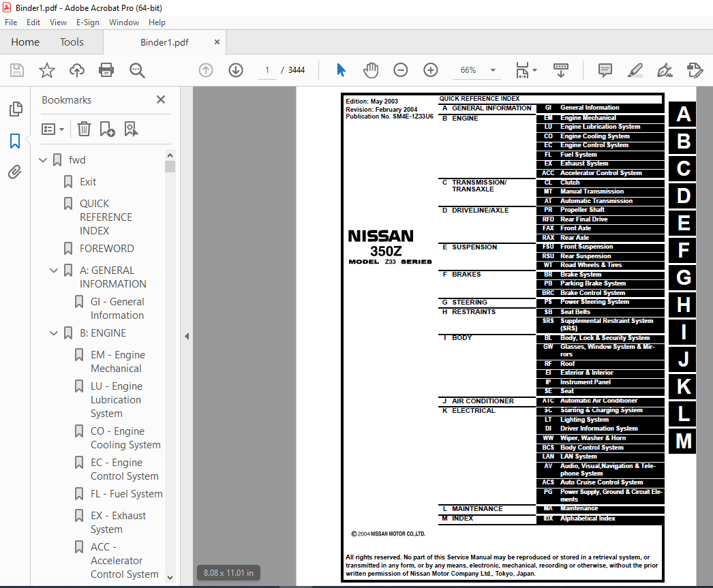Select the Exit bookmark
The height and width of the screenshot is (588, 713).
[x=88, y=182]
